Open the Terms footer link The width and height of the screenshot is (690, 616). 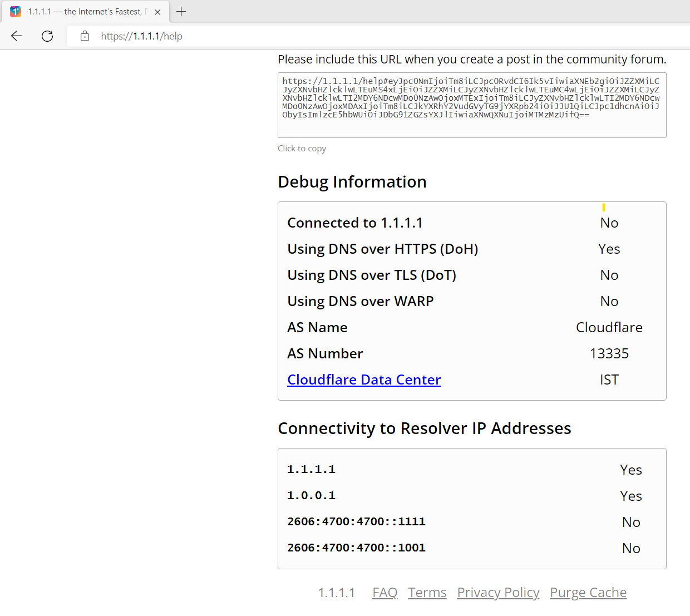point(427,593)
